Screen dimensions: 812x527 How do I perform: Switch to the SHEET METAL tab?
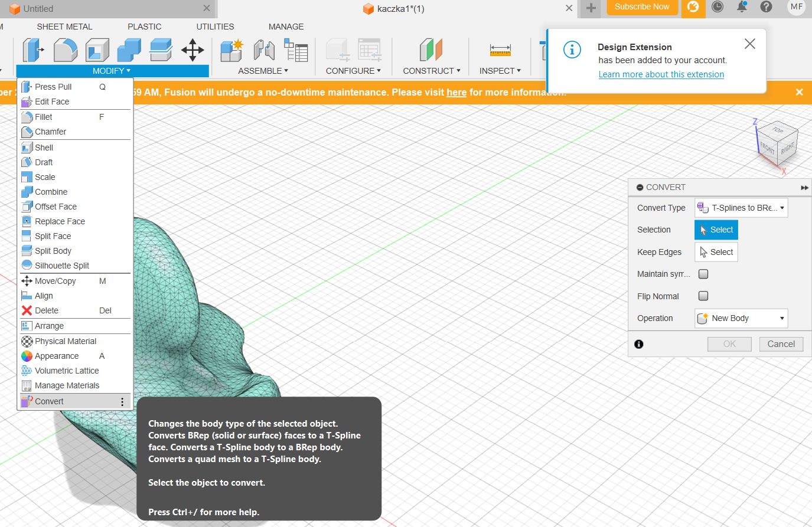[64, 27]
